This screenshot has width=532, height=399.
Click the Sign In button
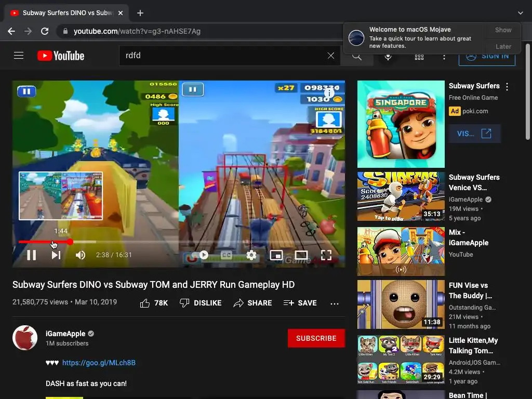click(487, 57)
